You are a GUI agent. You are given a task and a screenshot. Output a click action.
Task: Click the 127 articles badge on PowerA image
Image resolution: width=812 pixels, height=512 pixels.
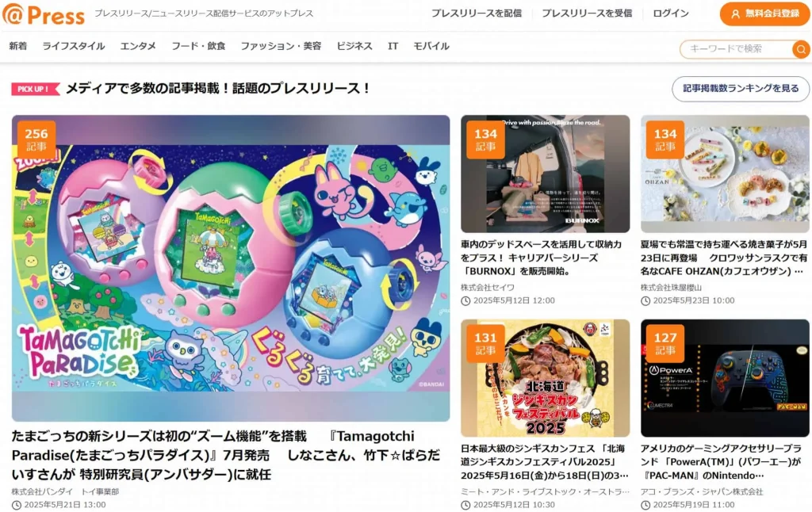tap(665, 343)
